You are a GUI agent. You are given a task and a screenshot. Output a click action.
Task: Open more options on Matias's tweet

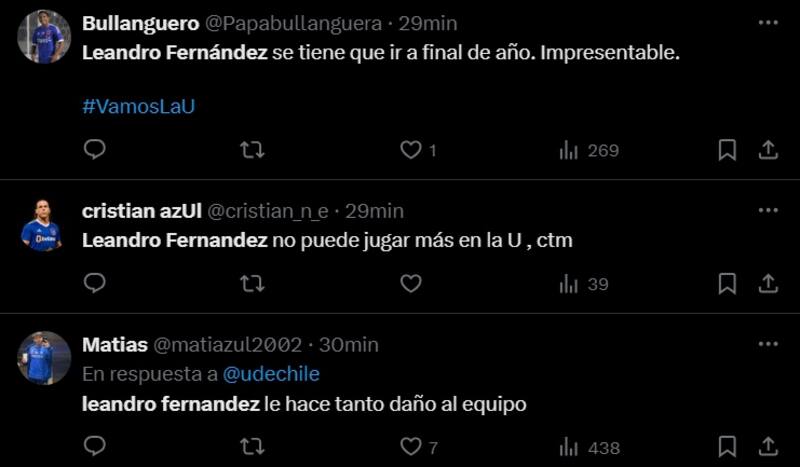[x=768, y=344]
